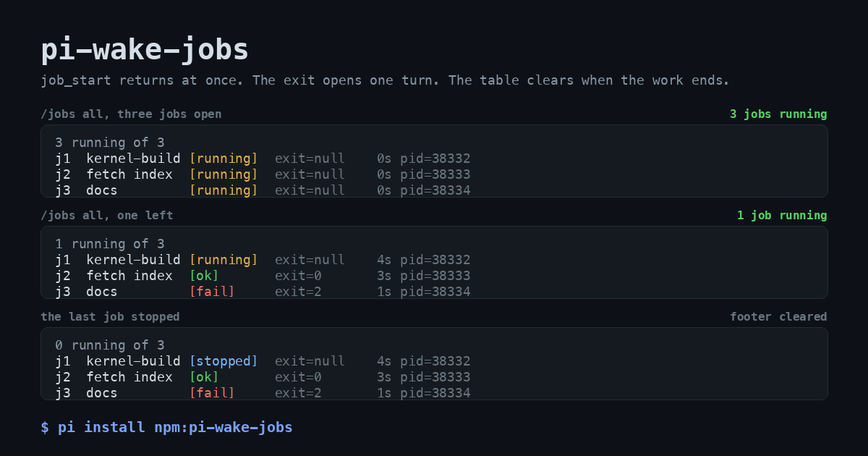868x456 pixels.
Task: Click "exit=2" in the "1 running of 3" table
Action: click(x=298, y=292)
